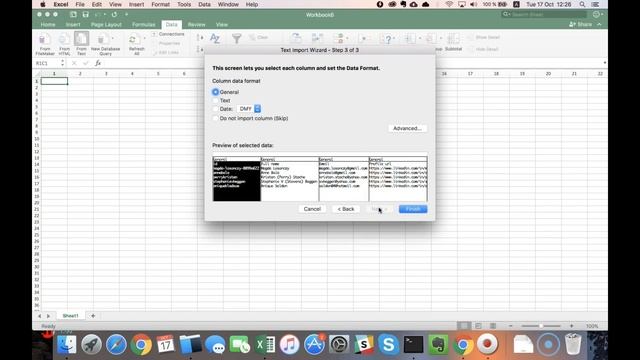Adjust the zoom slider in status bar
640x360 pixels.
click(541, 326)
